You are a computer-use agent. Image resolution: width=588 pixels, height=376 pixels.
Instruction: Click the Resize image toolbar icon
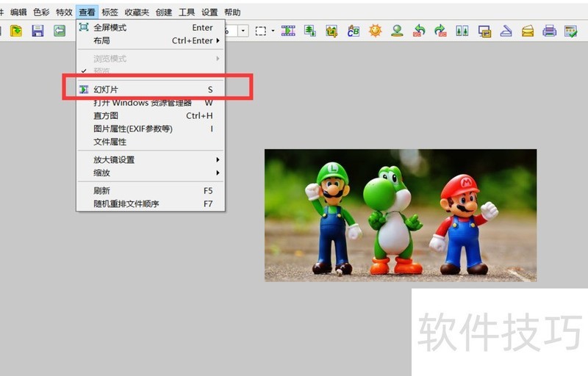[309, 31]
